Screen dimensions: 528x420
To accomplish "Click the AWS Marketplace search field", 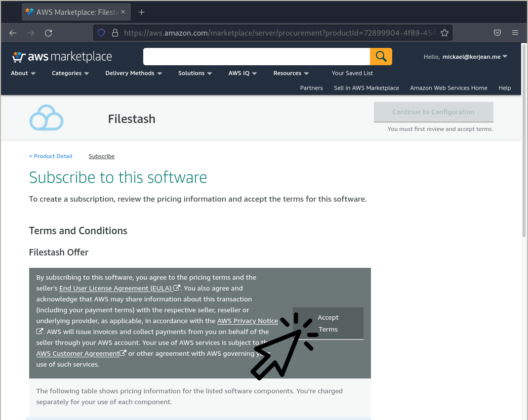I will pyautogui.click(x=257, y=57).
